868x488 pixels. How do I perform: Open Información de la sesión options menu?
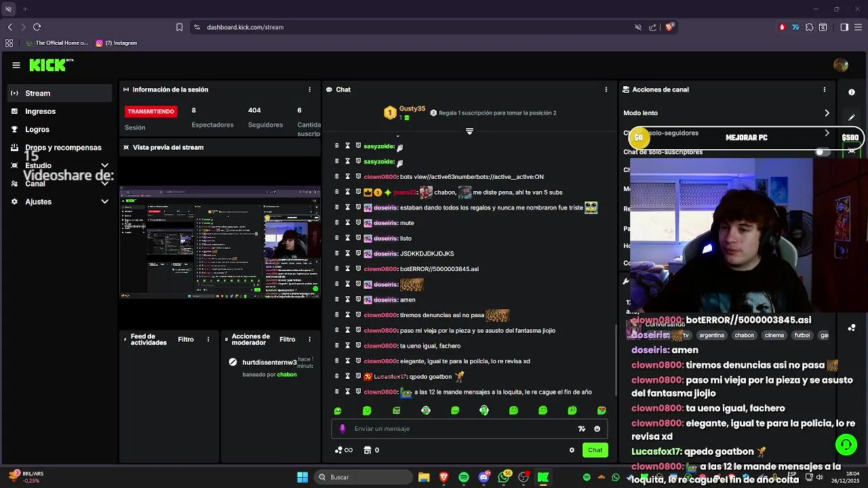click(x=310, y=89)
